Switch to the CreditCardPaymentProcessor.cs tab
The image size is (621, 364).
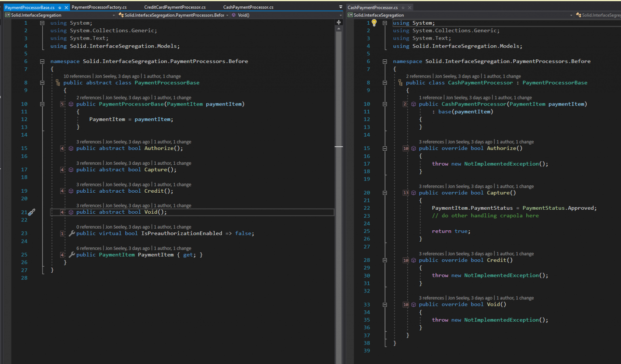point(175,7)
